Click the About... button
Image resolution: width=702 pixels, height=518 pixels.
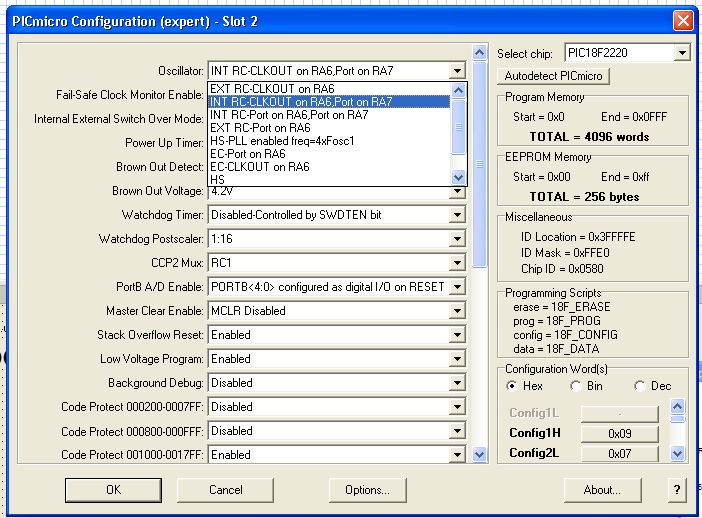[603, 490]
